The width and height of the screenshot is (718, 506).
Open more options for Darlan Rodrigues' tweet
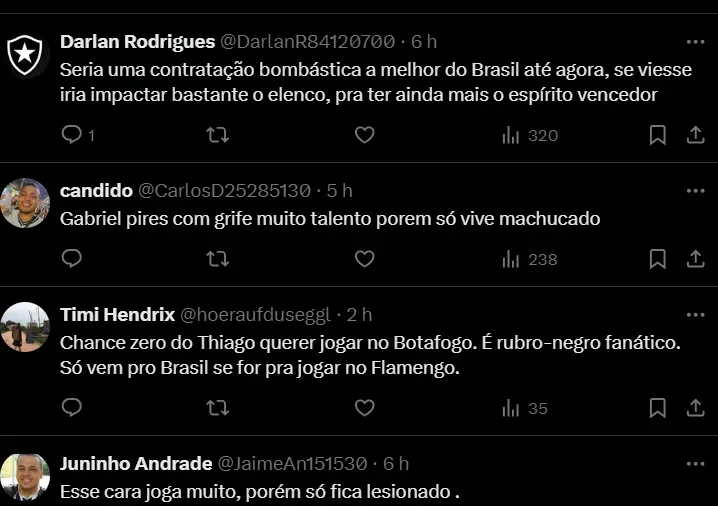click(x=696, y=42)
